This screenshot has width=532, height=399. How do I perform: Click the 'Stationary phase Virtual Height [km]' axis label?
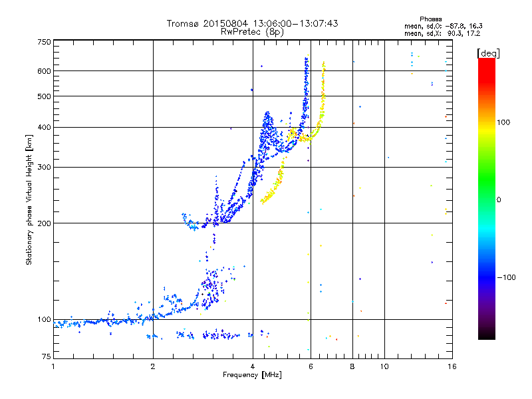[29, 199]
